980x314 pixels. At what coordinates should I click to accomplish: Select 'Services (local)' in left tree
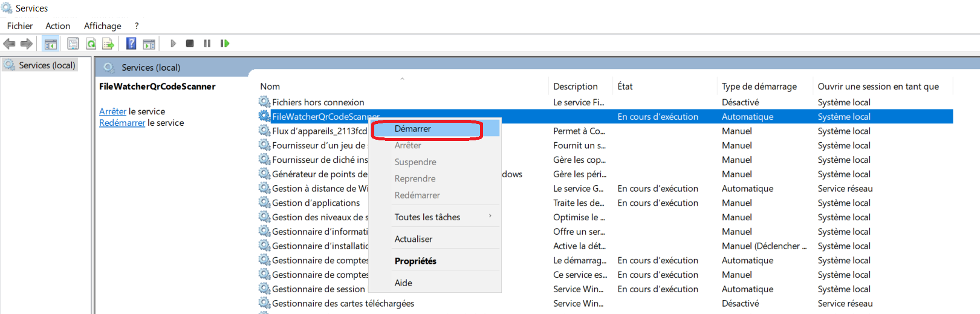click(47, 65)
